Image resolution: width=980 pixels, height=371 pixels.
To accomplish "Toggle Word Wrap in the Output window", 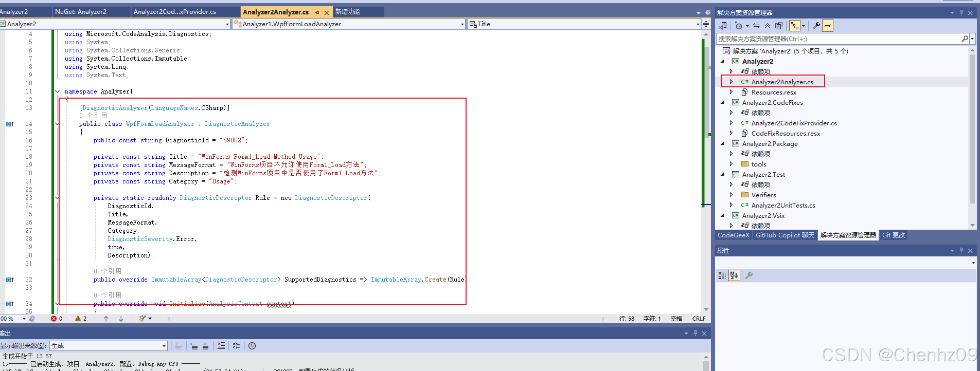I will (237, 346).
